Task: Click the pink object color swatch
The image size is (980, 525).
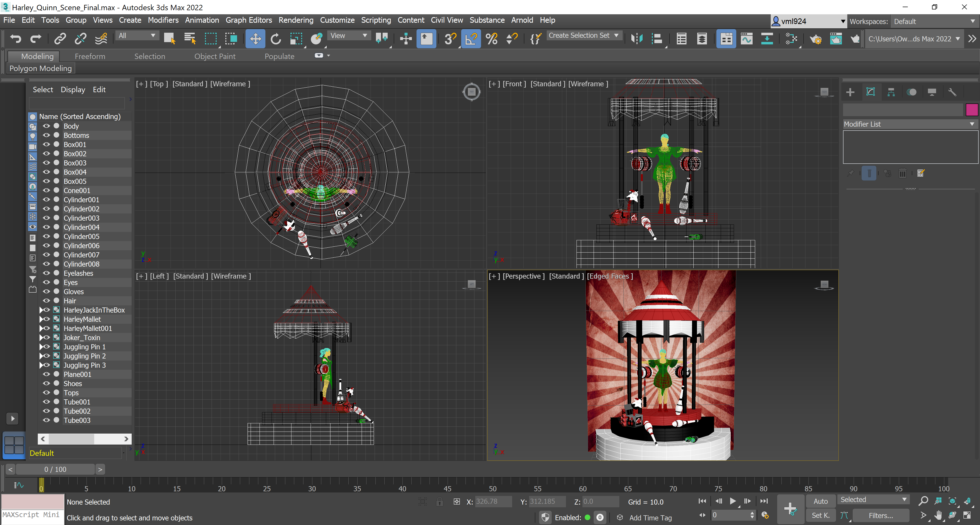Action: click(972, 110)
